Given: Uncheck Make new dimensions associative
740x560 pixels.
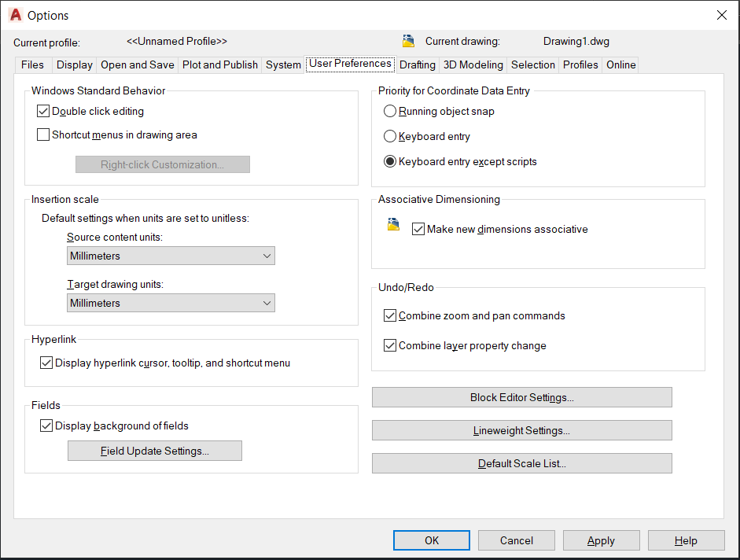Looking at the screenshot, I should 418,230.
